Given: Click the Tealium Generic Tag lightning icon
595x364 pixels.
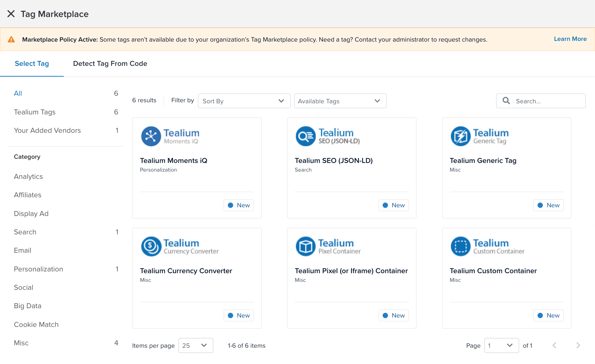Looking at the screenshot, I should pos(460,136).
